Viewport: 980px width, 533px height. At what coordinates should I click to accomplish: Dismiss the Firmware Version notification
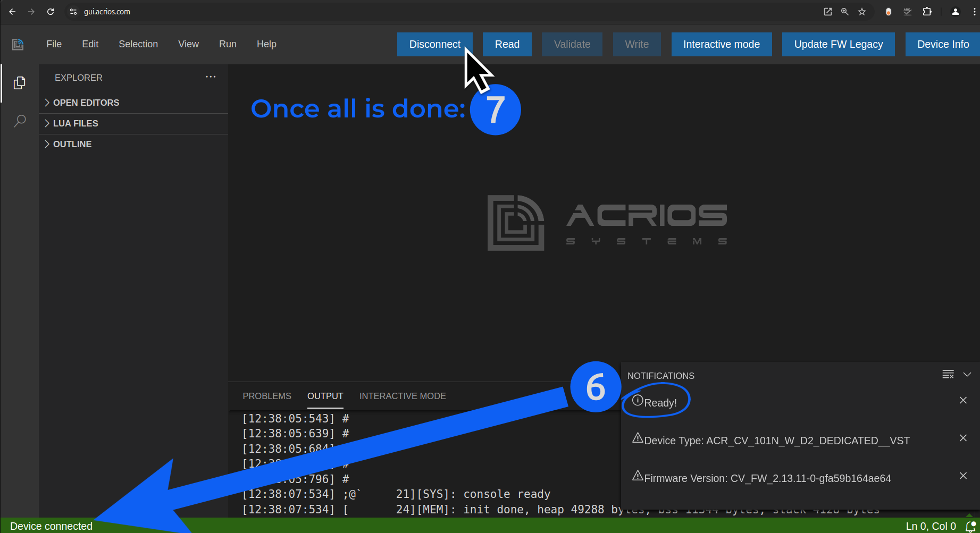[x=963, y=476]
